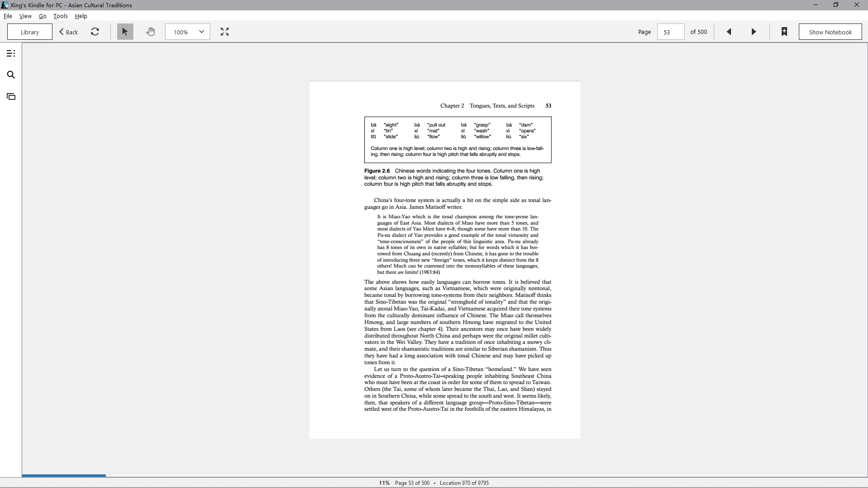Click the page number input field
Screen dimensions: 868x488
coord(671,32)
